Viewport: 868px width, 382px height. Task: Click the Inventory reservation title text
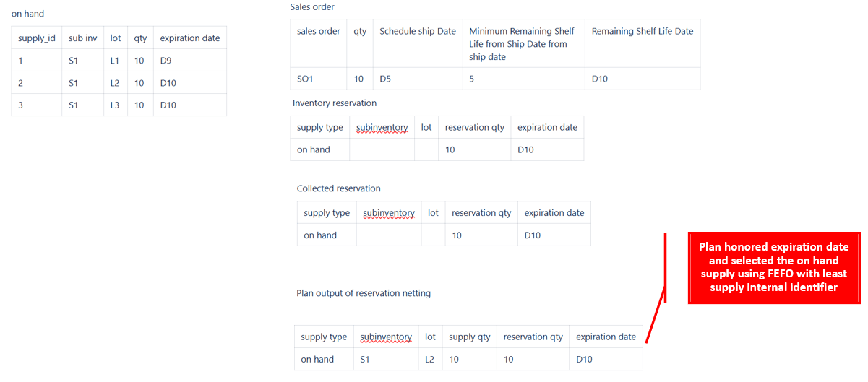pyautogui.click(x=335, y=103)
